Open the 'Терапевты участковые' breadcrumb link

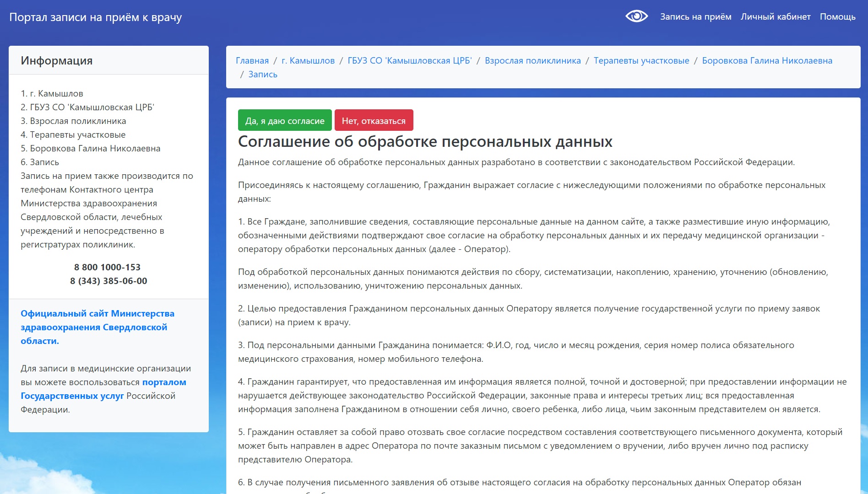pyautogui.click(x=641, y=61)
